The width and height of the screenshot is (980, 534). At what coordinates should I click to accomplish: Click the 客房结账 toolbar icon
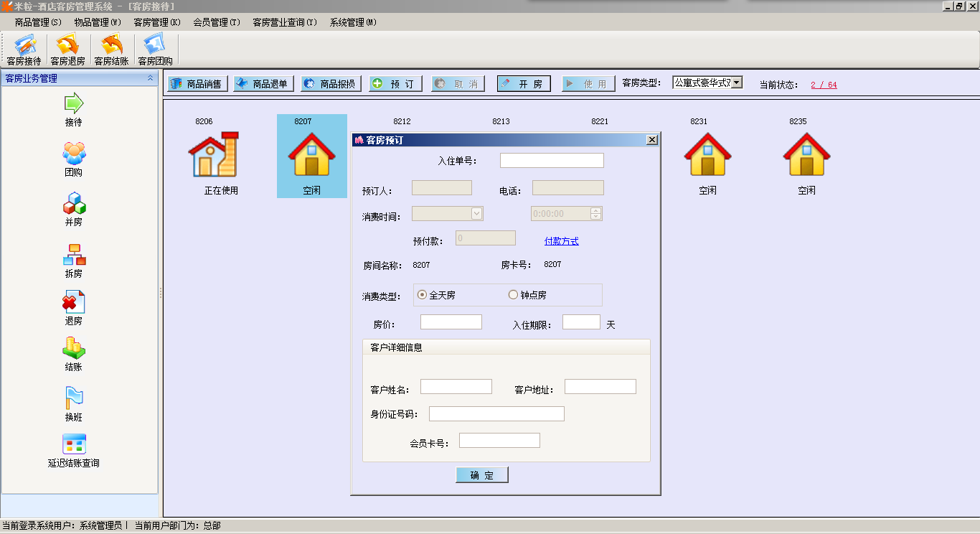click(111, 45)
